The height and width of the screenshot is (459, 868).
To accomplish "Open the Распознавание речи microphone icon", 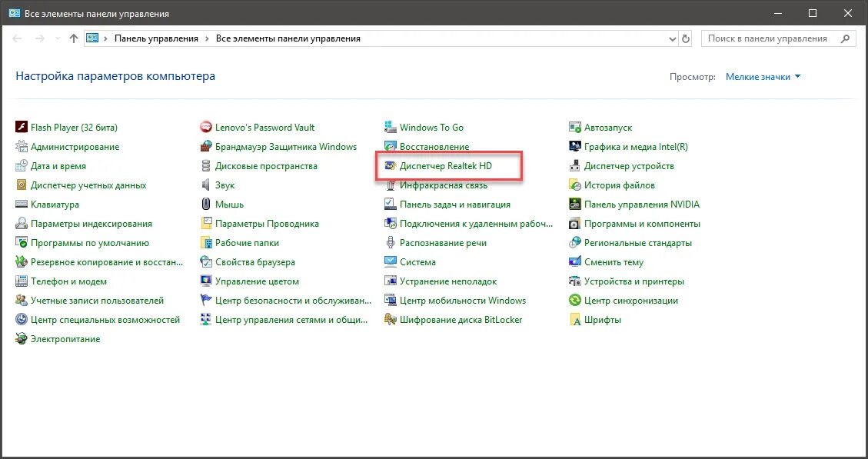I will point(391,242).
